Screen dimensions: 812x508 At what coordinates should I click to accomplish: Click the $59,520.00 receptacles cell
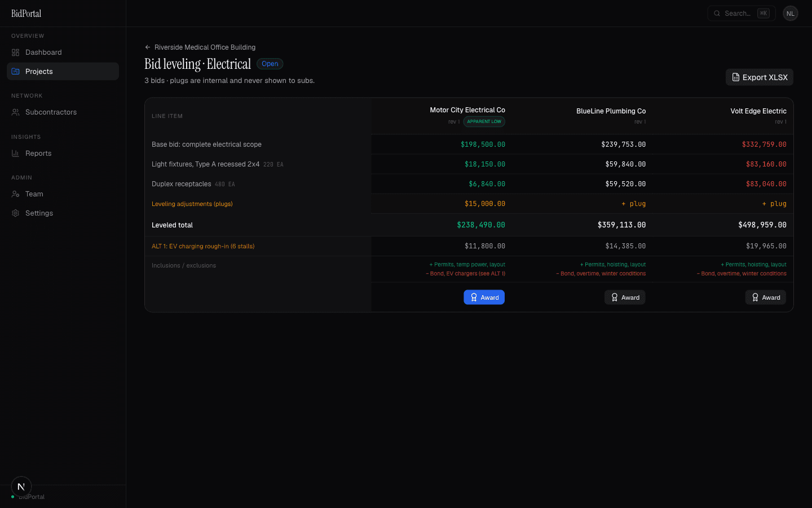pos(625,184)
